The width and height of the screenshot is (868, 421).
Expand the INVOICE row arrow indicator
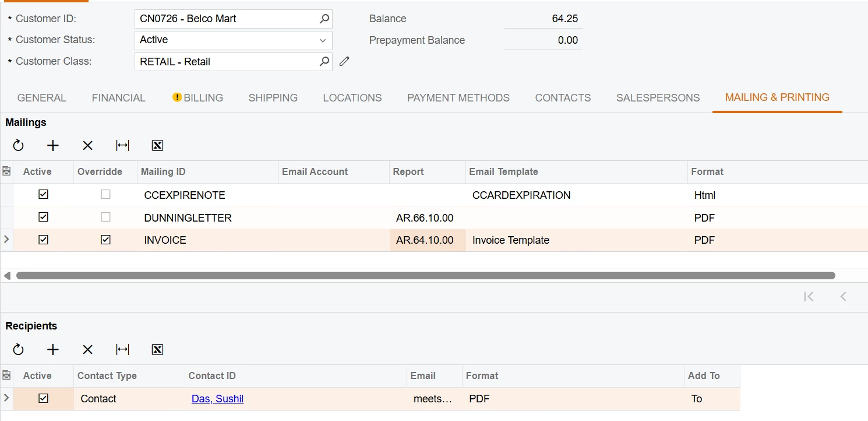(x=6, y=240)
